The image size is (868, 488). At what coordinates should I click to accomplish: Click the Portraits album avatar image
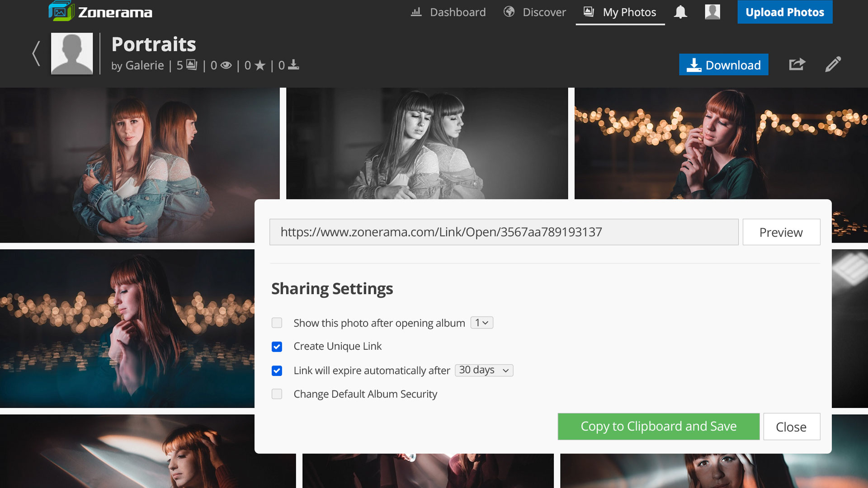coord(72,54)
